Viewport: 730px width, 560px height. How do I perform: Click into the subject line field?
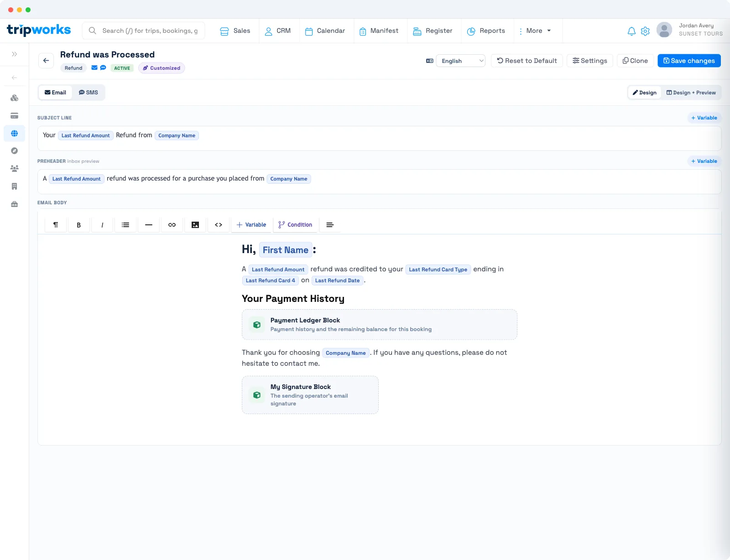[379, 138]
